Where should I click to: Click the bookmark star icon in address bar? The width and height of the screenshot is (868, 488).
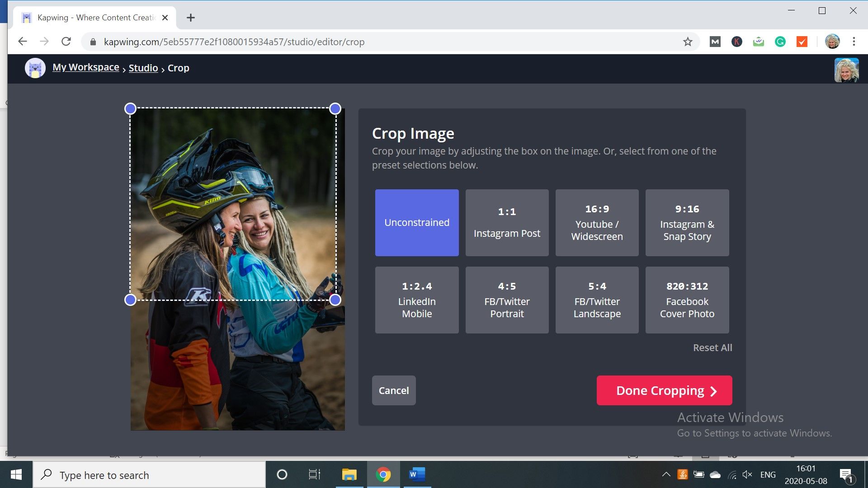pyautogui.click(x=688, y=42)
